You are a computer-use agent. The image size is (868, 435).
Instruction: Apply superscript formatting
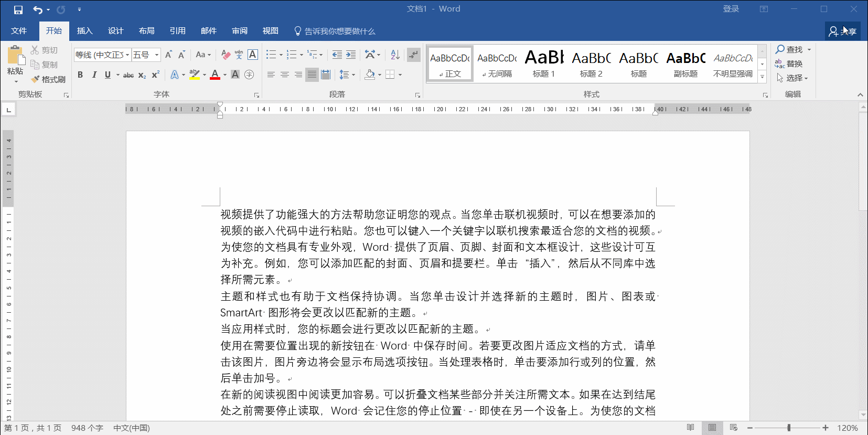pyautogui.click(x=155, y=75)
